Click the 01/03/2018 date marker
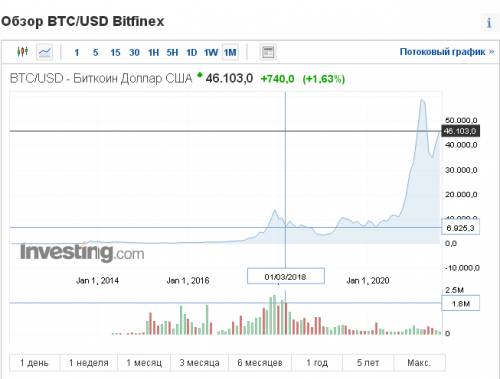500x379 pixels. tap(285, 276)
